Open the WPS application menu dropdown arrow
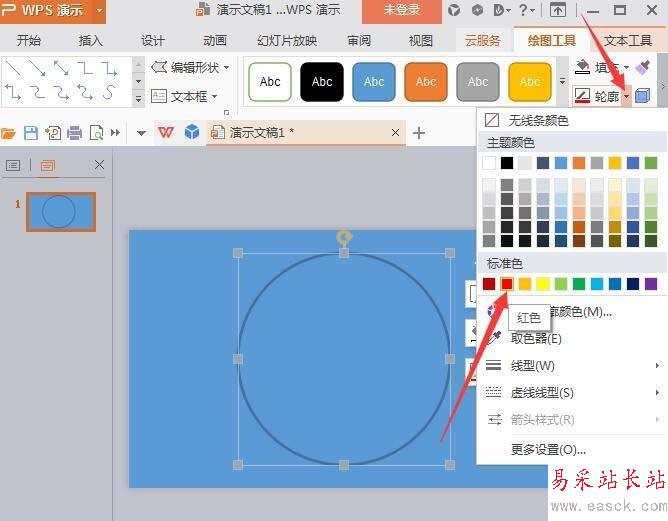Viewport: 668px width, 521px height. (x=100, y=10)
